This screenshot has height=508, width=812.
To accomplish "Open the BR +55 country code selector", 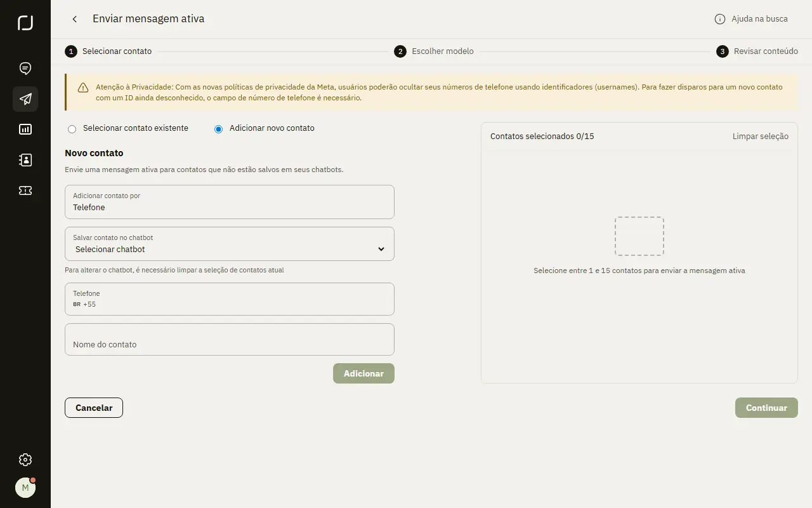I will point(84,304).
